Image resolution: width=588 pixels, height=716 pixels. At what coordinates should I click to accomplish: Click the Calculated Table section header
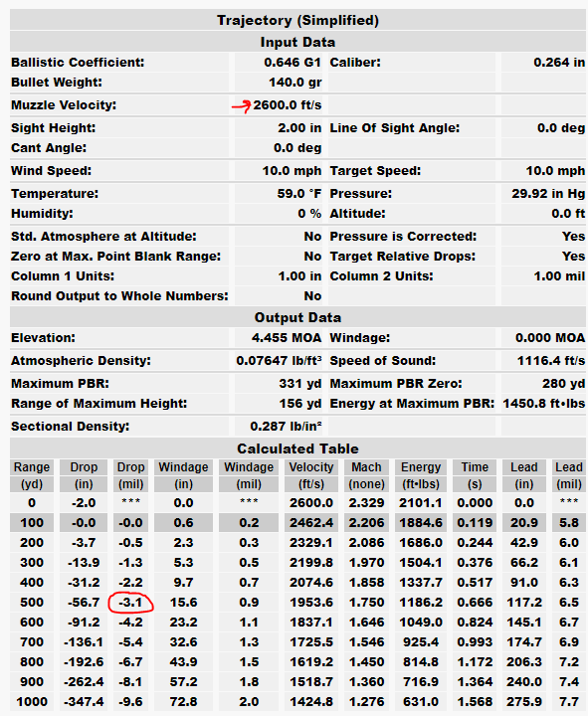[297, 448]
